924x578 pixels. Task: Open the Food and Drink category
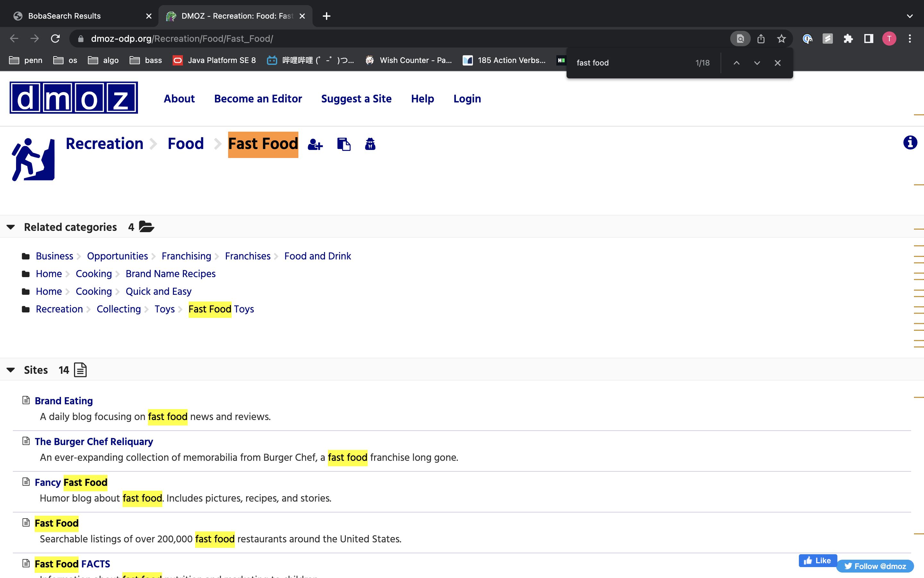(318, 256)
